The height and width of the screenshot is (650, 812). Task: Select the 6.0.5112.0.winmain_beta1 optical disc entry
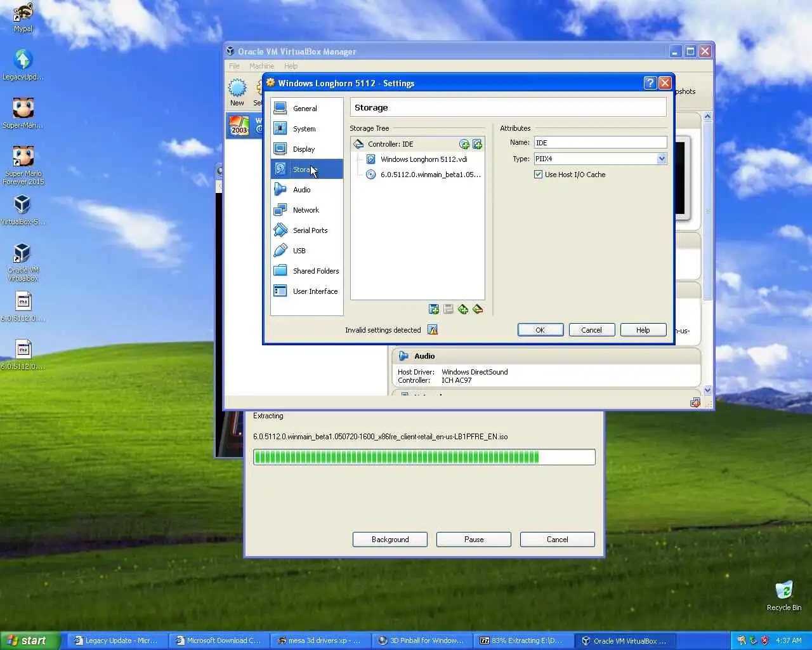(x=424, y=175)
